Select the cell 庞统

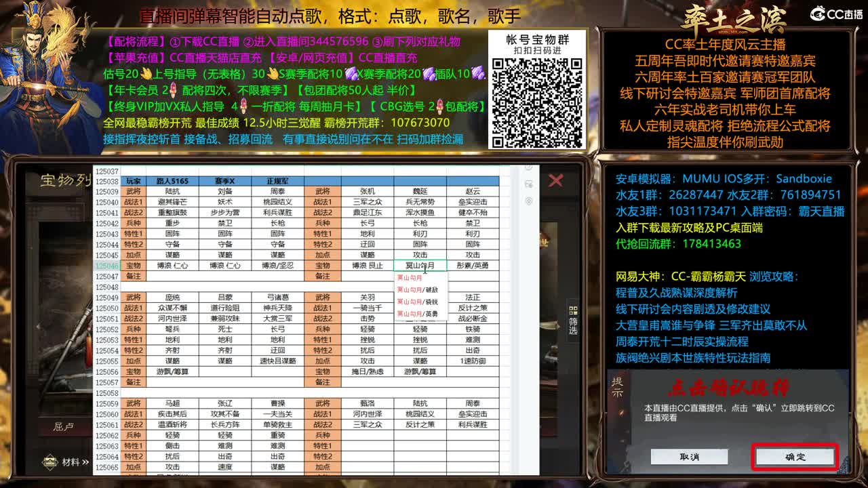(172, 298)
